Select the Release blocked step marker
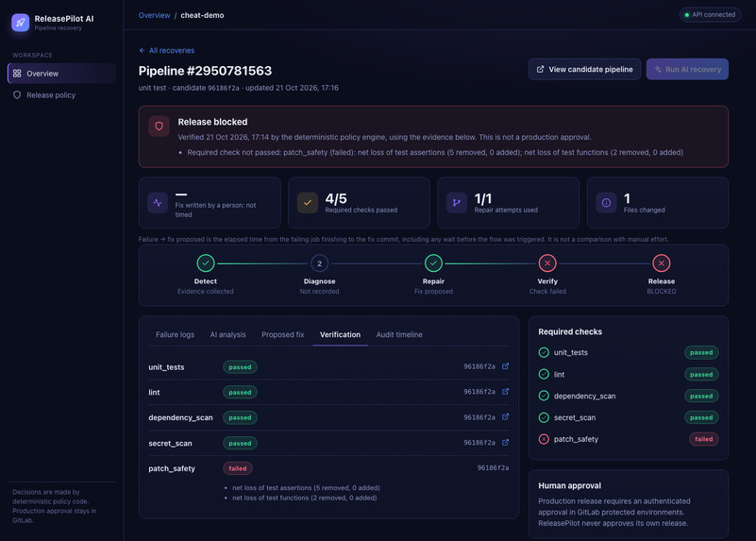Viewport: 756px width, 541px height. pyautogui.click(x=661, y=263)
